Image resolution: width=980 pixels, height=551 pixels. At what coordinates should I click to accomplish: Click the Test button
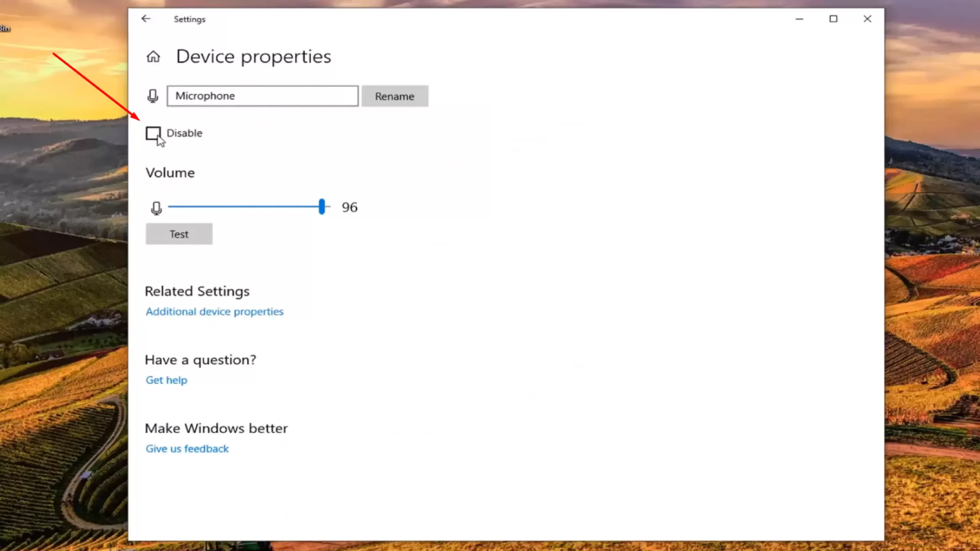[x=179, y=234]
